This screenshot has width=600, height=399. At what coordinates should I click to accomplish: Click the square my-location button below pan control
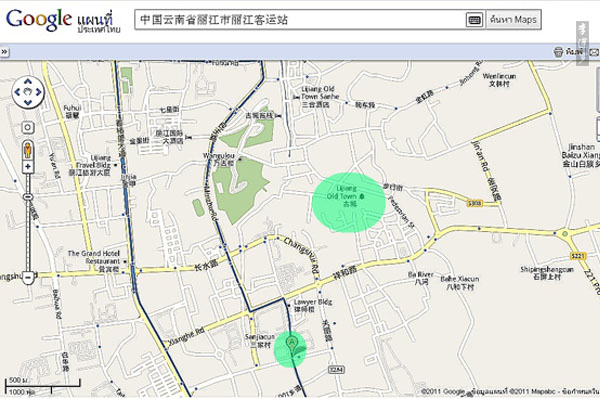28,127
